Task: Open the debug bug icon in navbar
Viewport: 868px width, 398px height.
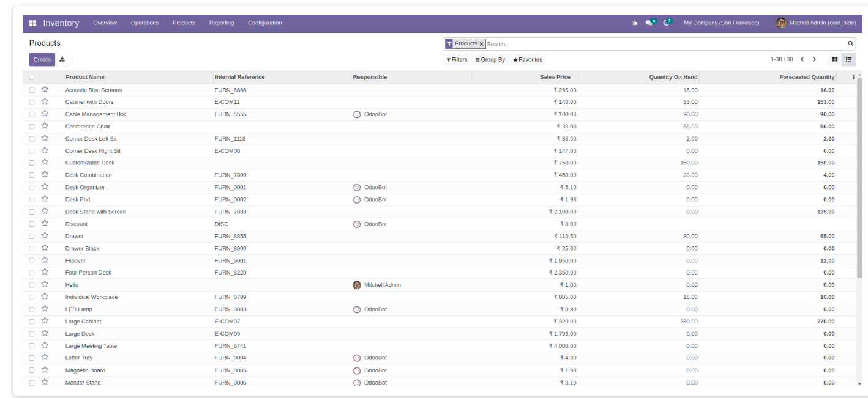Action: tap(635, 23)
